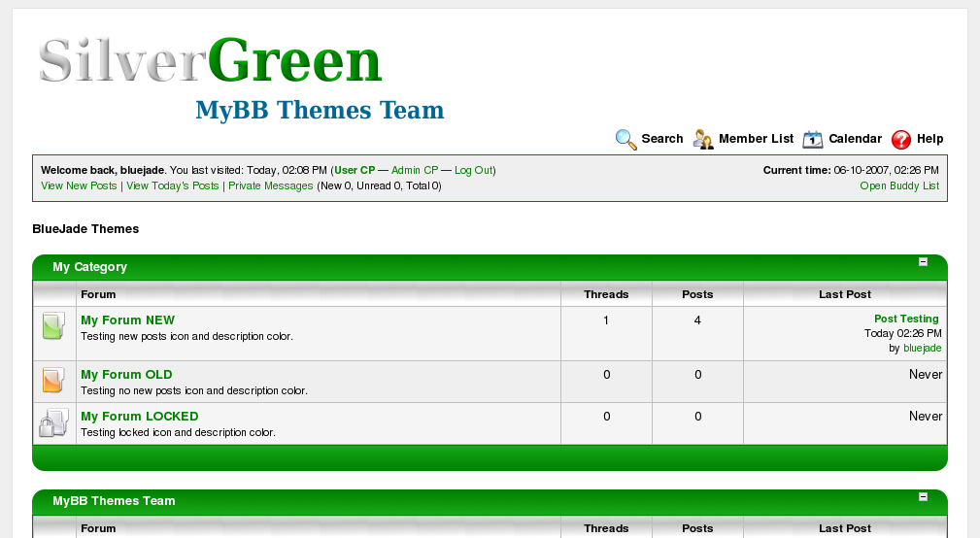The height and width of the screenshot is (538, 980).
Task: Collapse the My Category section
Action: [x=923, y=262]
